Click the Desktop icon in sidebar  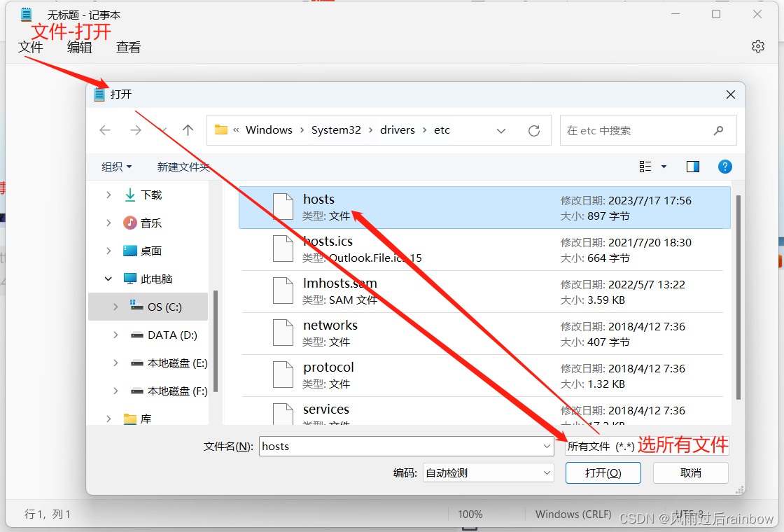tap(130, 251)
